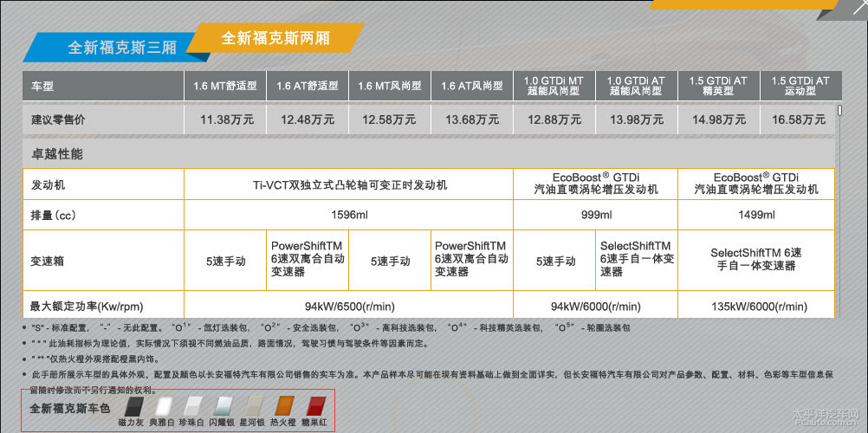Click the 全新福克斯车色 label
This screenshot has width=868, height=433.
tap(69, 410)
